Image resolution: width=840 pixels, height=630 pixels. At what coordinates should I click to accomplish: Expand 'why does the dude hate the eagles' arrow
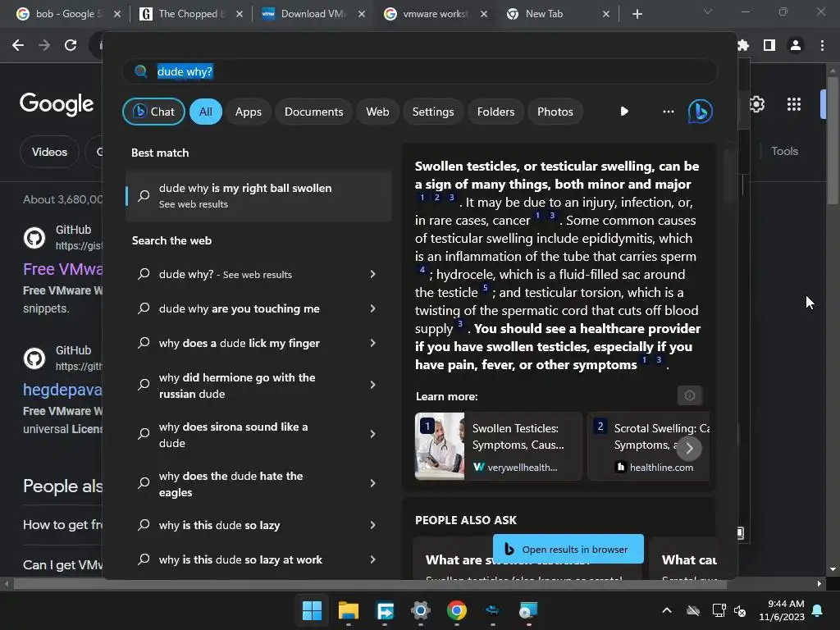pyautogui.click(x=373, y=483)
